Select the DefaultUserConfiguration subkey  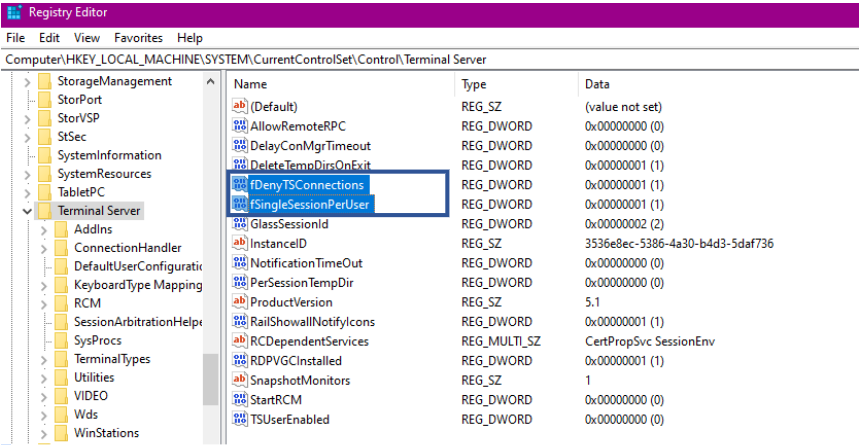point(138,267)
